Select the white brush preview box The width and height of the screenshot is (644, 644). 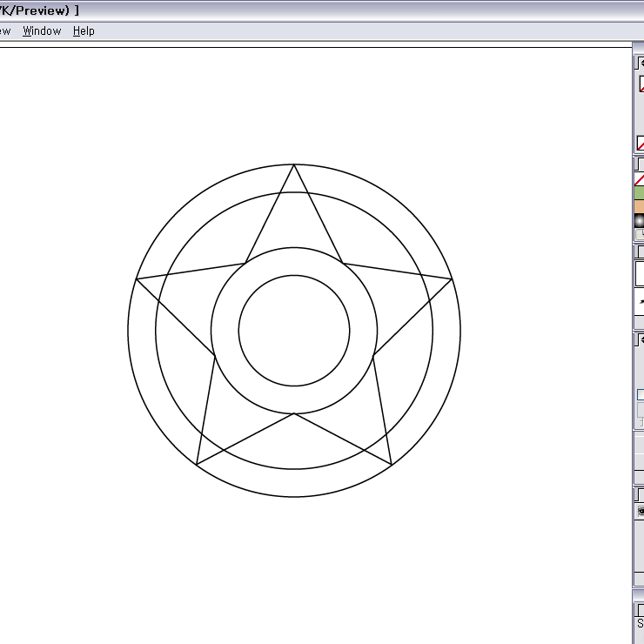(x=640, y=273)
